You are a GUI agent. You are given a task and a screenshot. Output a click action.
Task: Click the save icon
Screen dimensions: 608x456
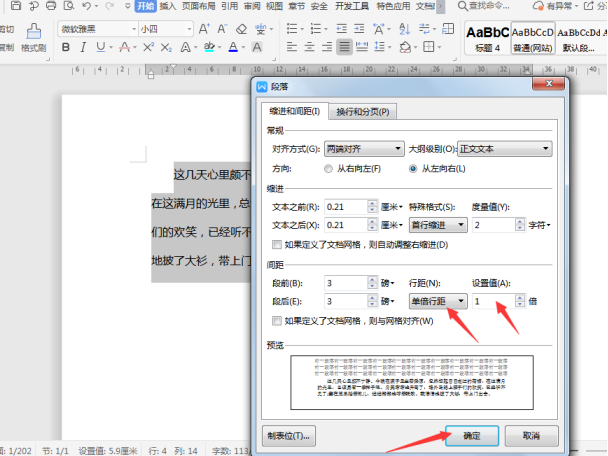coord(16,6)
